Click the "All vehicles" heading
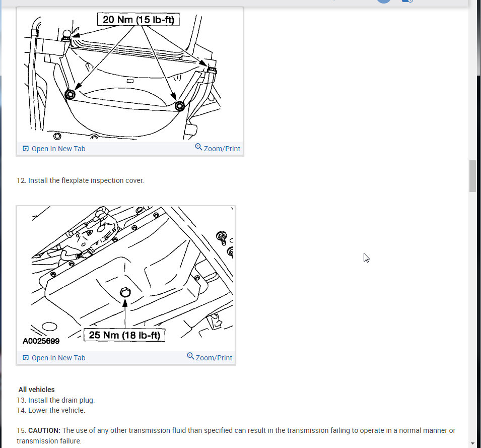 tap(36, 390)
